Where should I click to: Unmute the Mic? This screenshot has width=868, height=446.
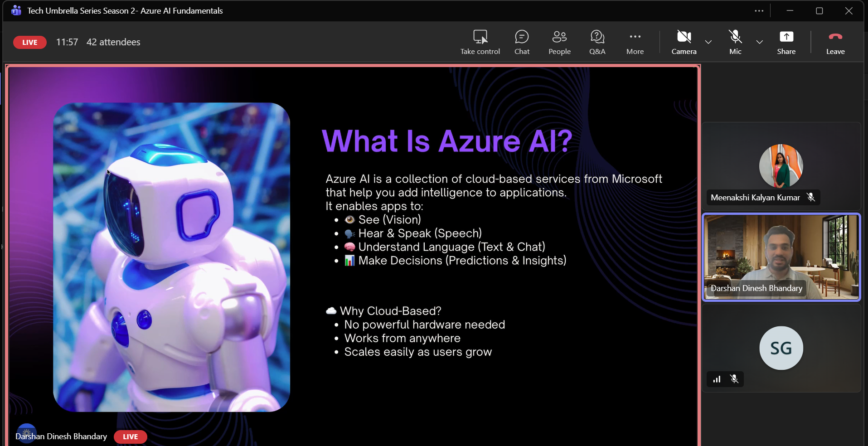[x=735, y=42]
